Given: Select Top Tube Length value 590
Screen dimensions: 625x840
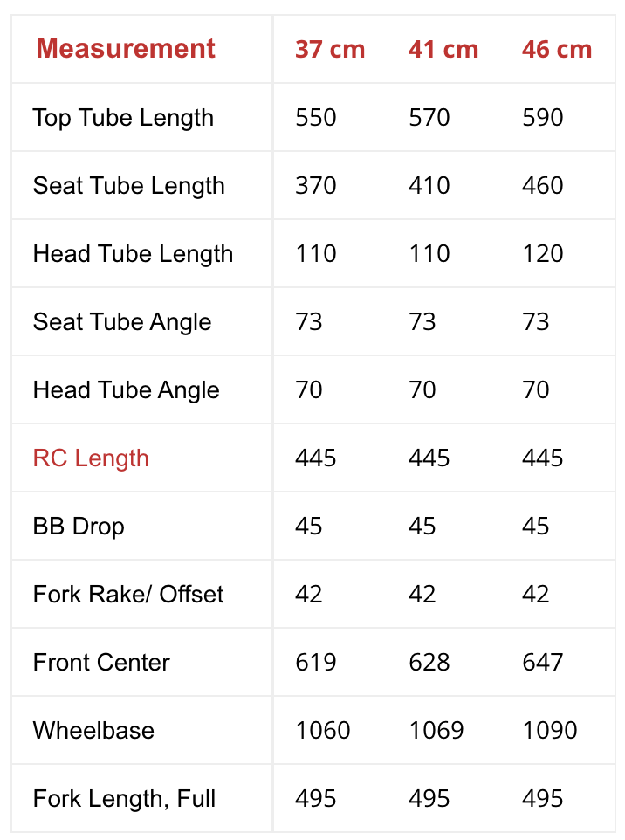Looking at the screenshot, I should (543, 118).
